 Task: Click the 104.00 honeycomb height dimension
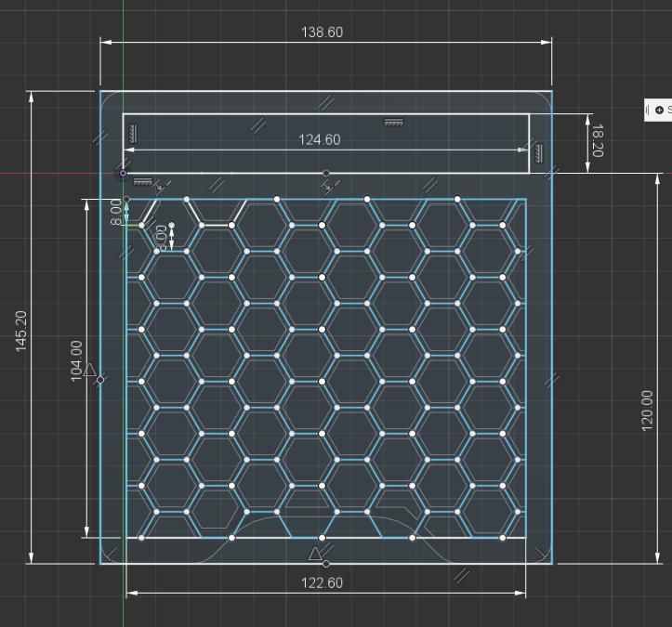click(x=76, y=361)
